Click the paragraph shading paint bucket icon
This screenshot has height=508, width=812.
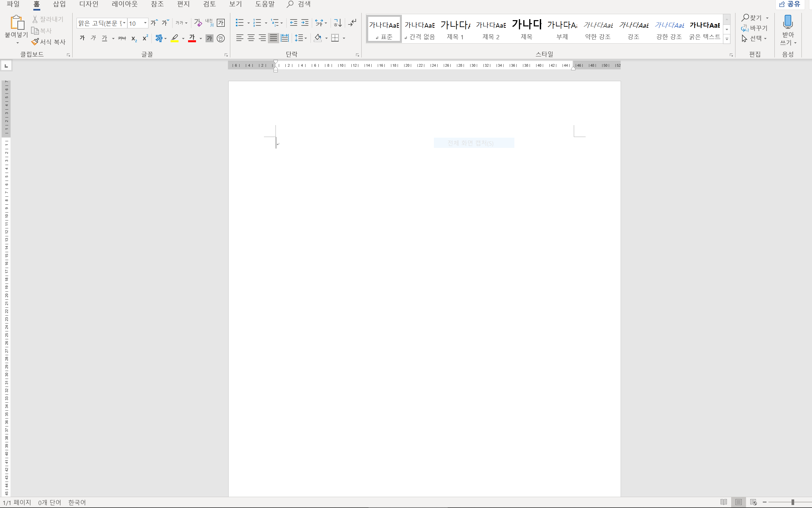point(317,38)
